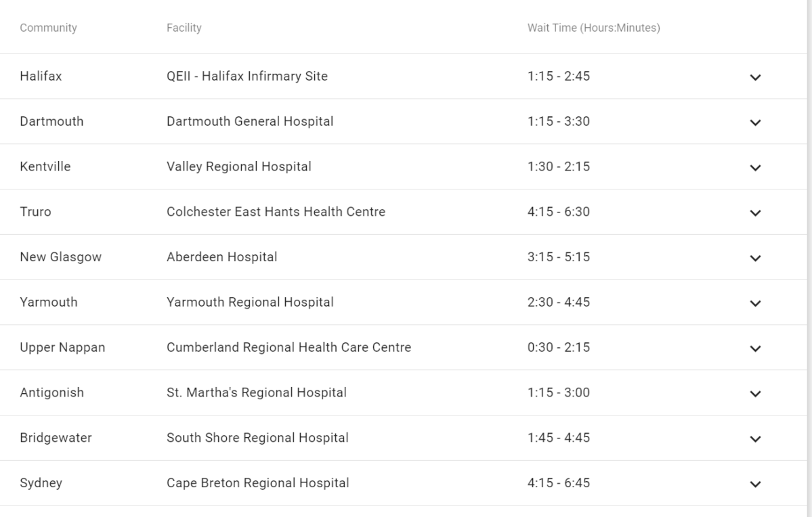Select the Truro wait time value

point(559,212)
